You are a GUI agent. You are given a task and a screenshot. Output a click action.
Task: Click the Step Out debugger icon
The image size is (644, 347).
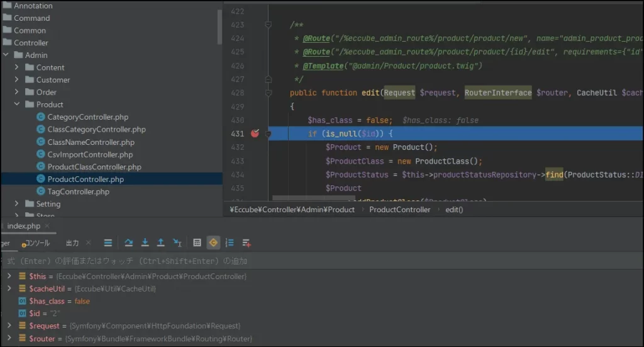coord(161,242)
